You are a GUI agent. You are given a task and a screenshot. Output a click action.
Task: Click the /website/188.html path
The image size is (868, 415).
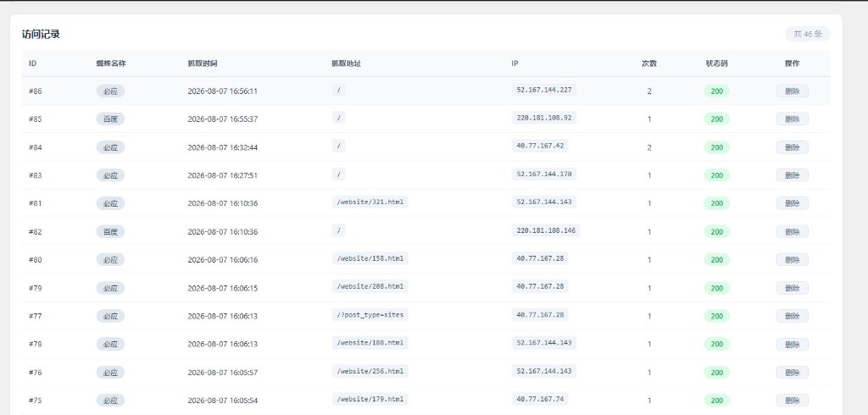point(370,342)
